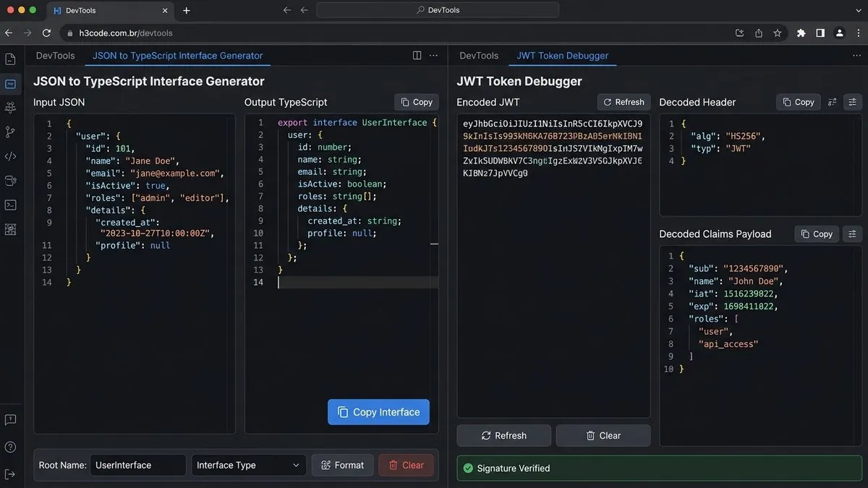
Task: Click the "exp": 1698411022 line in payload
Action: click(734, 307)
